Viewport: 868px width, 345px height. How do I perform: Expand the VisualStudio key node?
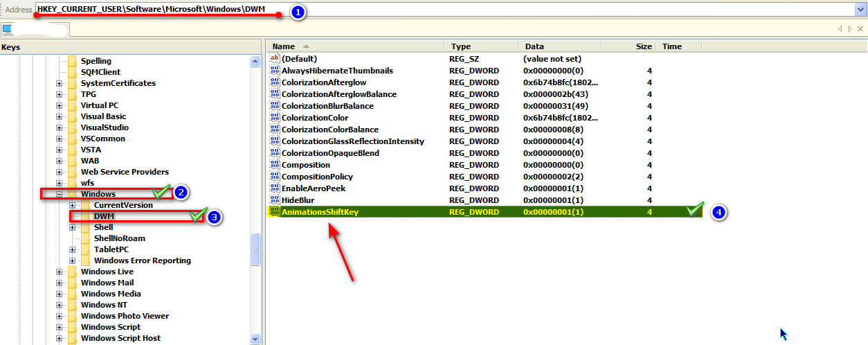click(60, 127)
